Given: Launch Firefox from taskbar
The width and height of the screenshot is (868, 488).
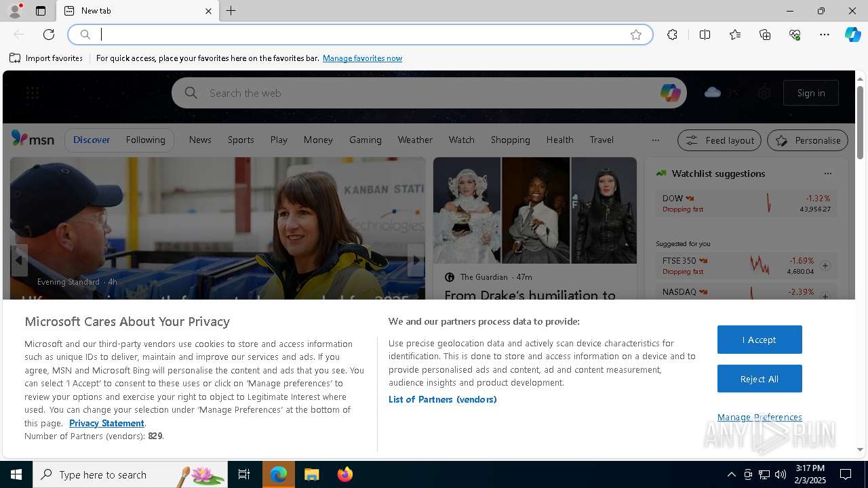Looking at the screenshot, I should pyautogui.click(x=345, y=474).
